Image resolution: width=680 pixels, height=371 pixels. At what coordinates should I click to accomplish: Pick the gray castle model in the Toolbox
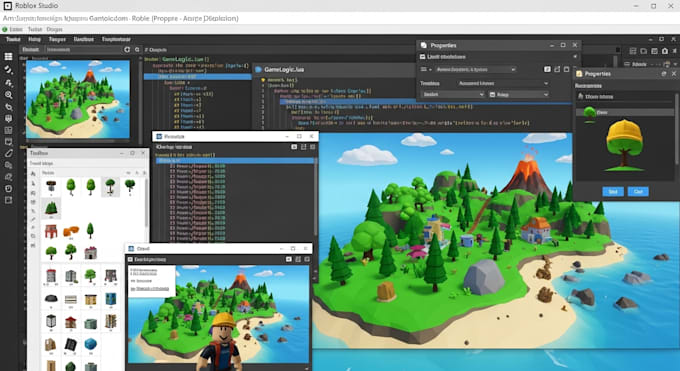91,252
